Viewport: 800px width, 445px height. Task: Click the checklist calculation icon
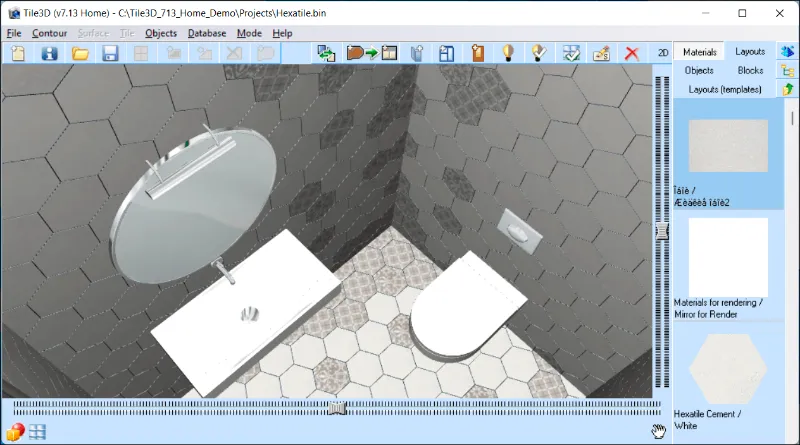[571, 53]
